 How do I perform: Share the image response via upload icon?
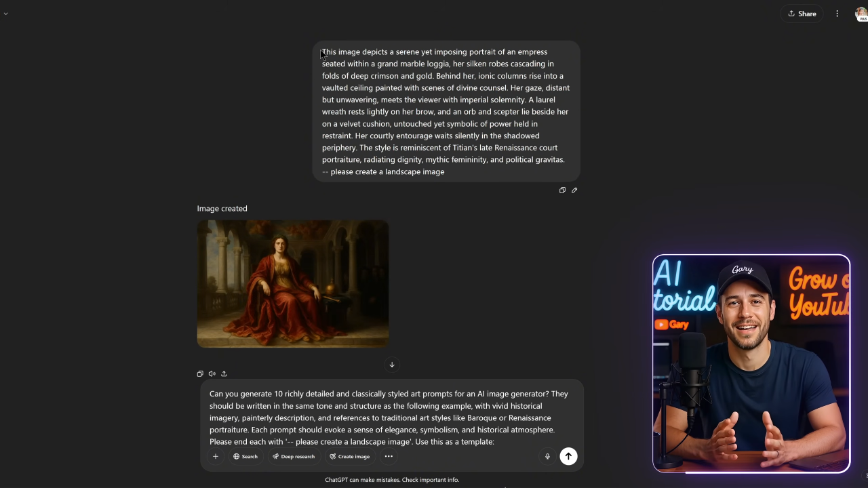224,373
